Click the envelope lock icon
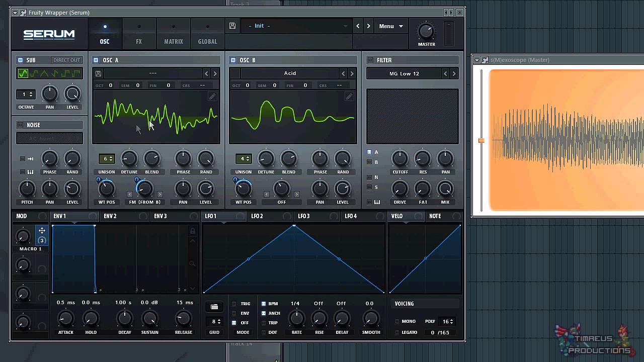644x362 pixels. tap(192, 231)
